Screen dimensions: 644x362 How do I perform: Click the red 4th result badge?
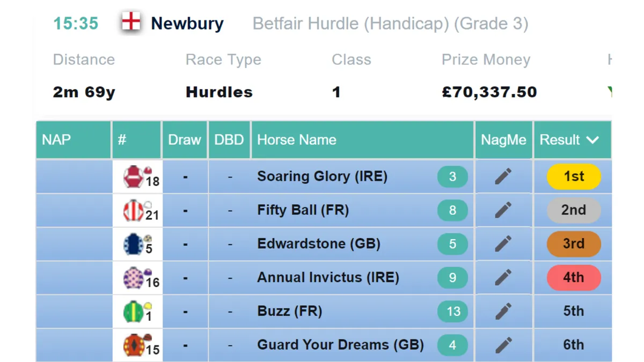point(574,278)
